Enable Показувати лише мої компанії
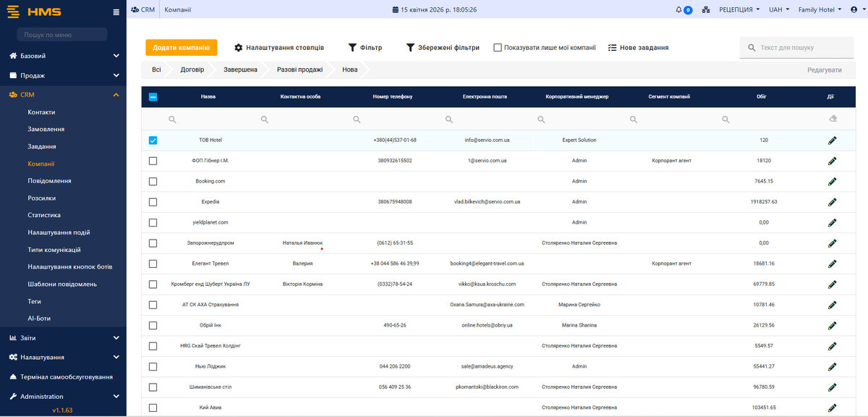The width and height of the screenshot is (868, 417). tap(496, 46)
